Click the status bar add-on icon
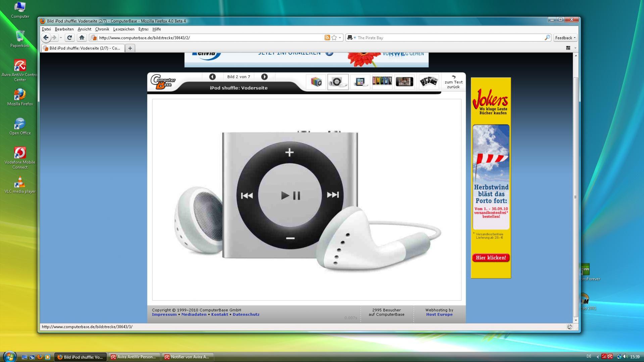Image resolution: width=644 pixels, height=362 pixels. click(569, 327)
